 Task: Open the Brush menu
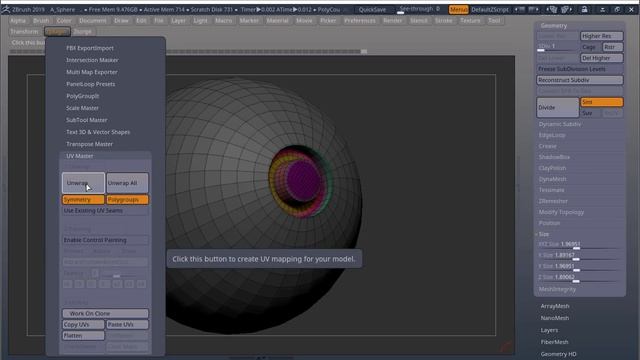pos(41,20)
